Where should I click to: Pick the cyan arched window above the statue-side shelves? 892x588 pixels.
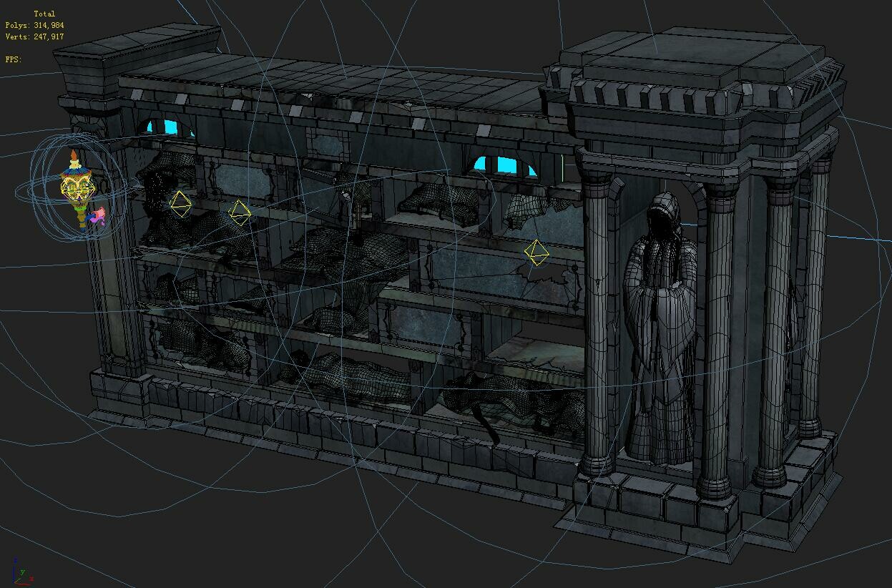pyautogui.click(x=506, y=166)
